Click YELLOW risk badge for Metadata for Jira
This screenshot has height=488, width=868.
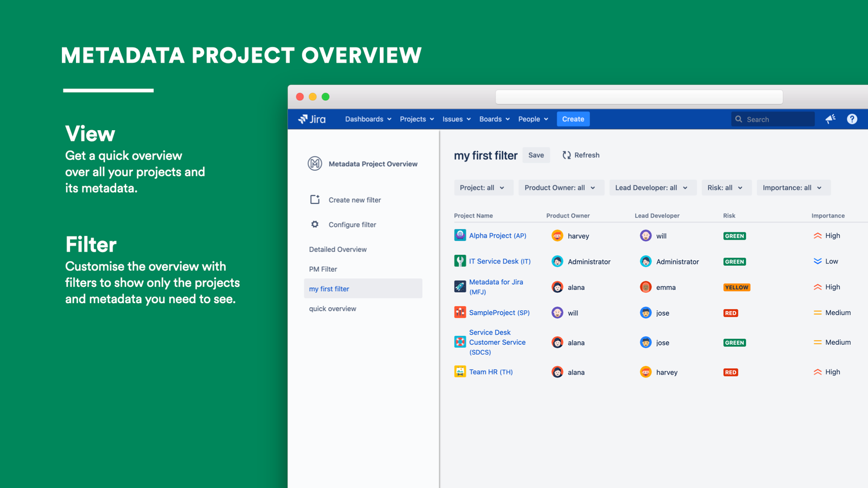coord(737,287)
